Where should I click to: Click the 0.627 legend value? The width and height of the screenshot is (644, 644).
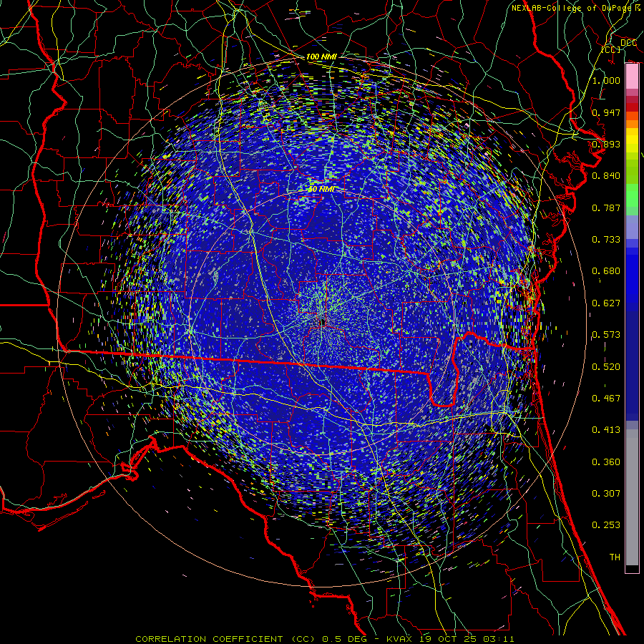(x=606, y=303)
